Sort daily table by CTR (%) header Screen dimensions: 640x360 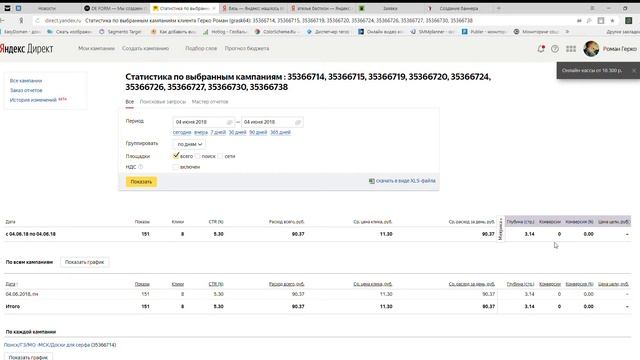216,284
